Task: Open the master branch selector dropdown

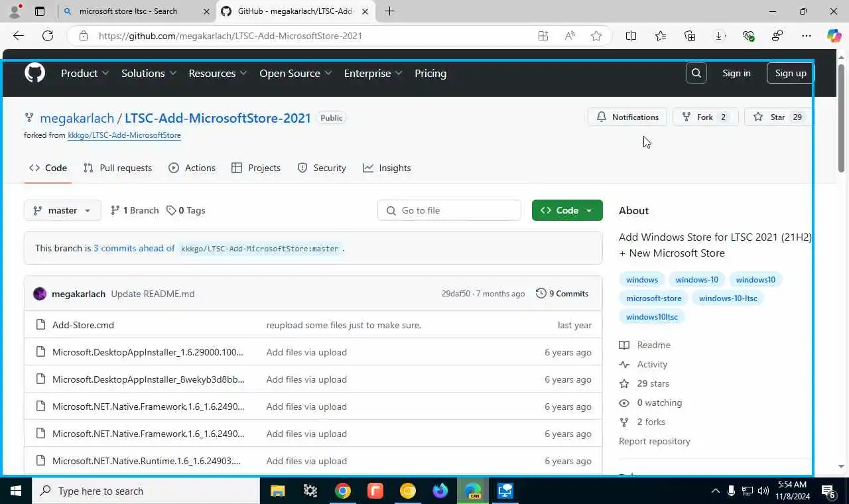Action: [x=62, y=210]
